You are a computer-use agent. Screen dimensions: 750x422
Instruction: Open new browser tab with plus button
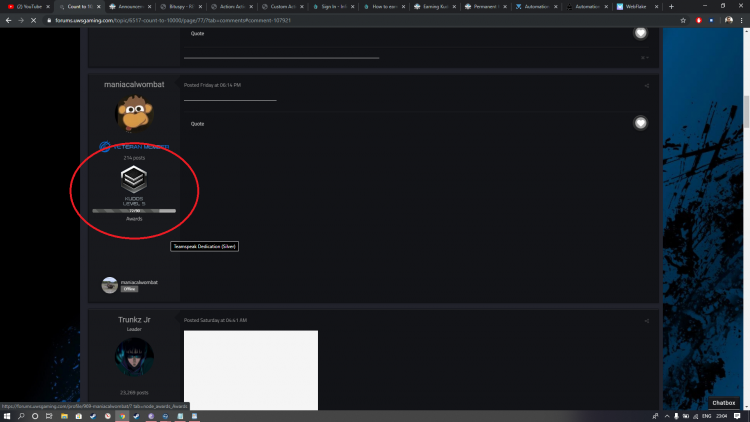671,6
